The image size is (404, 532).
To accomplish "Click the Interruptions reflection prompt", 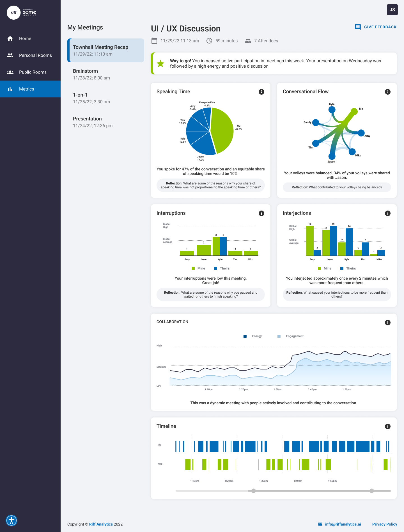I will [x=211, y=294].
